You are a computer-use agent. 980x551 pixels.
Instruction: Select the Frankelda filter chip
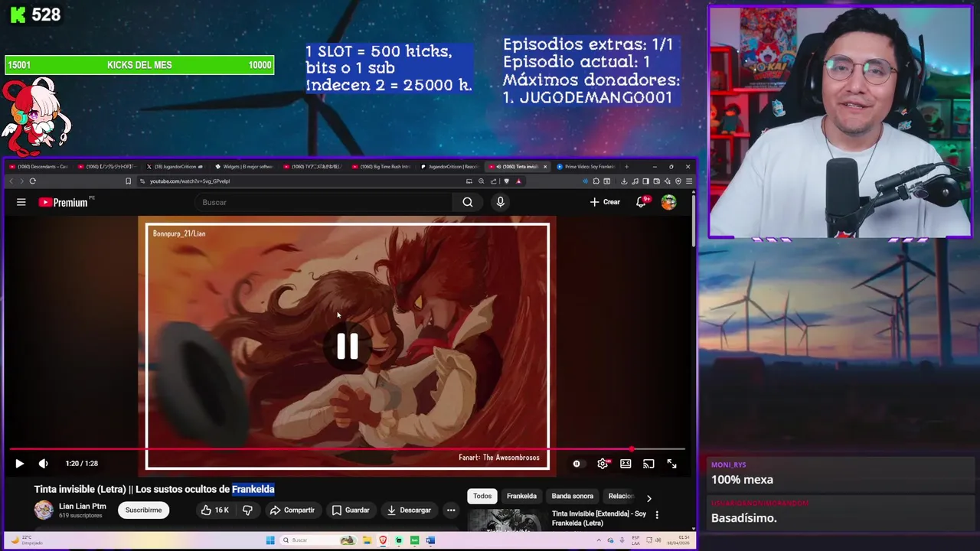point(521,496)
